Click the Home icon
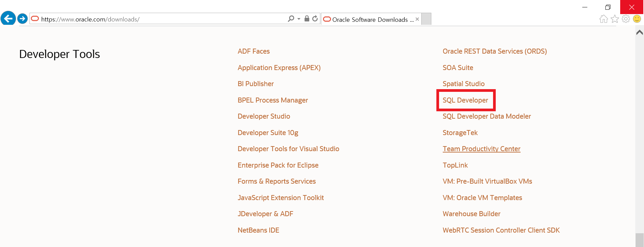 pos(603,19)
